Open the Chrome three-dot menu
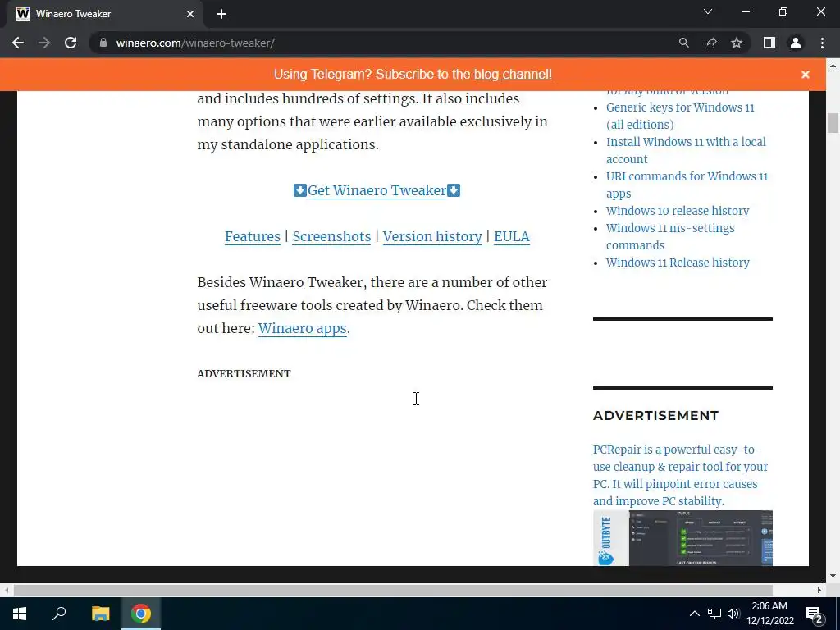 [x=822, y=43]
